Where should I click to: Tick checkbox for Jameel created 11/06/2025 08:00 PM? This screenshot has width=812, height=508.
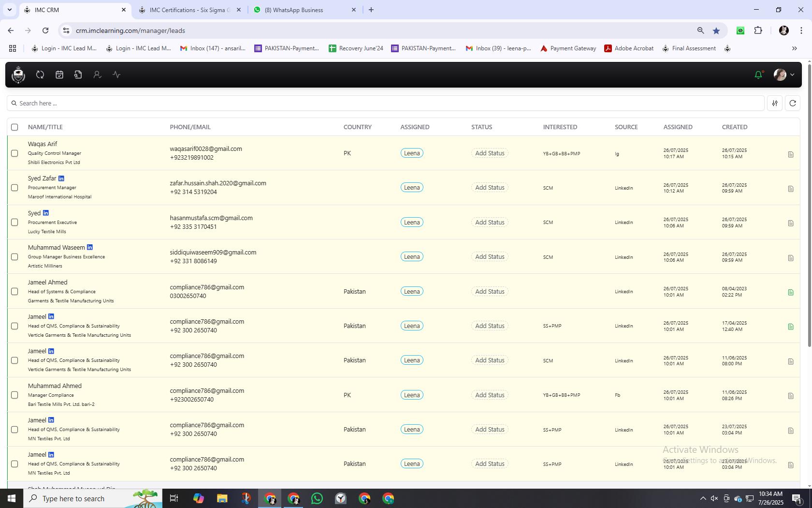click(x=14, y=360)
